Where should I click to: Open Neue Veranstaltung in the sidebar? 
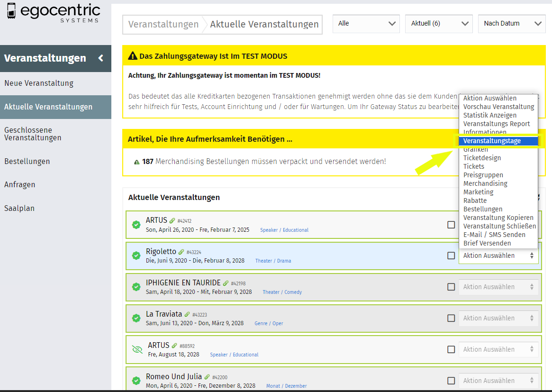(x=39, y=83)
